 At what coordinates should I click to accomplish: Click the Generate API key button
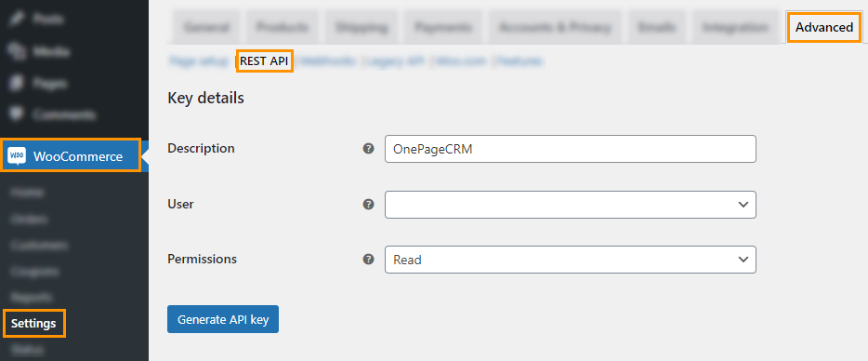(x=223, y=319)
